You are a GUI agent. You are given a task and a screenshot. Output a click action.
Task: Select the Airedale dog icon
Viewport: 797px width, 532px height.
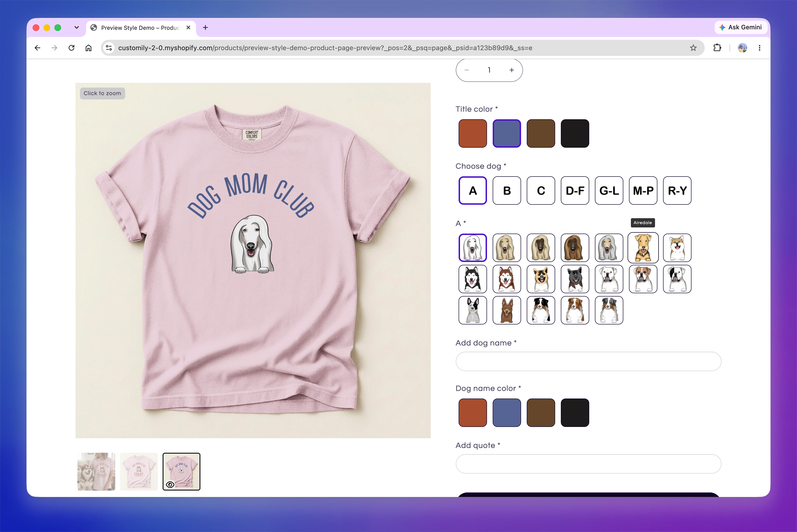[643, 248]
